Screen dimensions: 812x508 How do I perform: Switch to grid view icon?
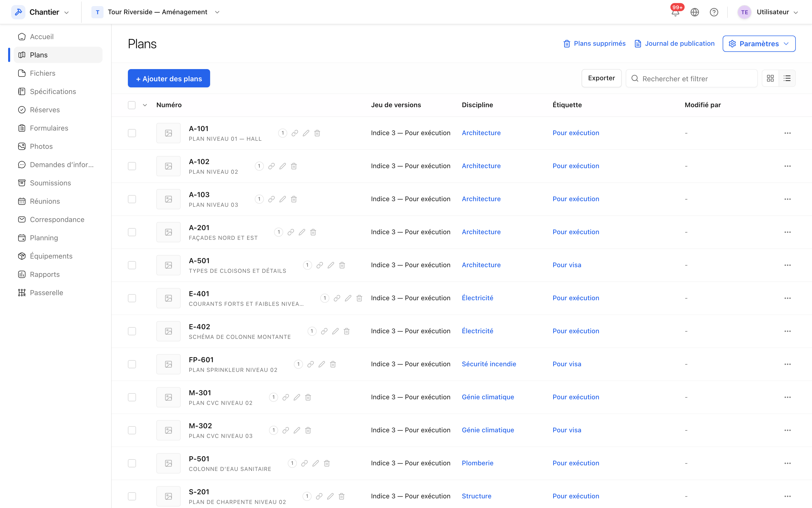point(770,78)
